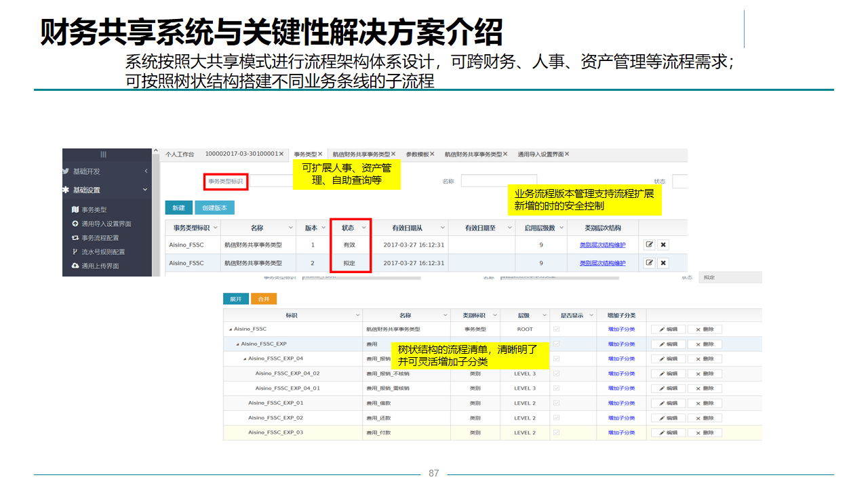Open the 是否显示 column header dropdown
The image size is (868, 488).
tap(591, 315)
